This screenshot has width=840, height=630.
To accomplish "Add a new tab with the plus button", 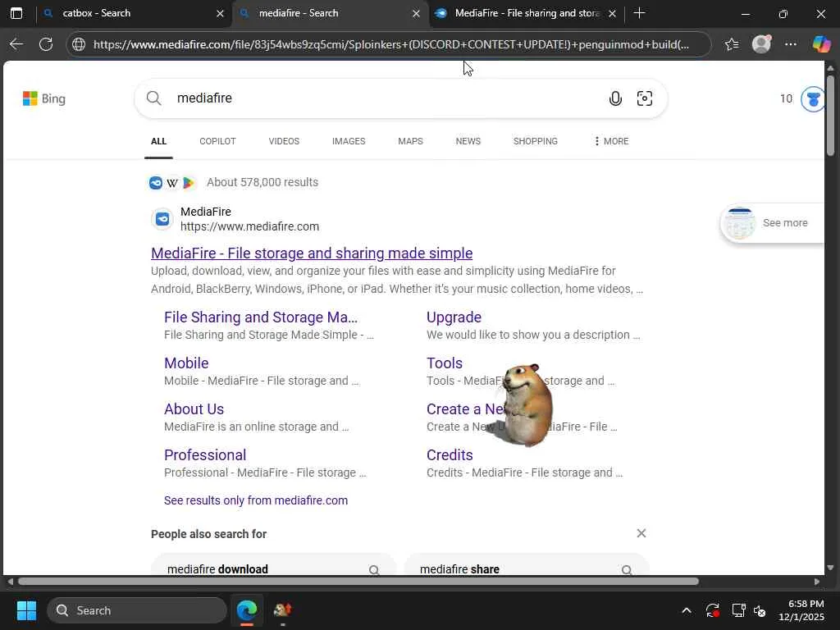I will click(x=639, y=13).
